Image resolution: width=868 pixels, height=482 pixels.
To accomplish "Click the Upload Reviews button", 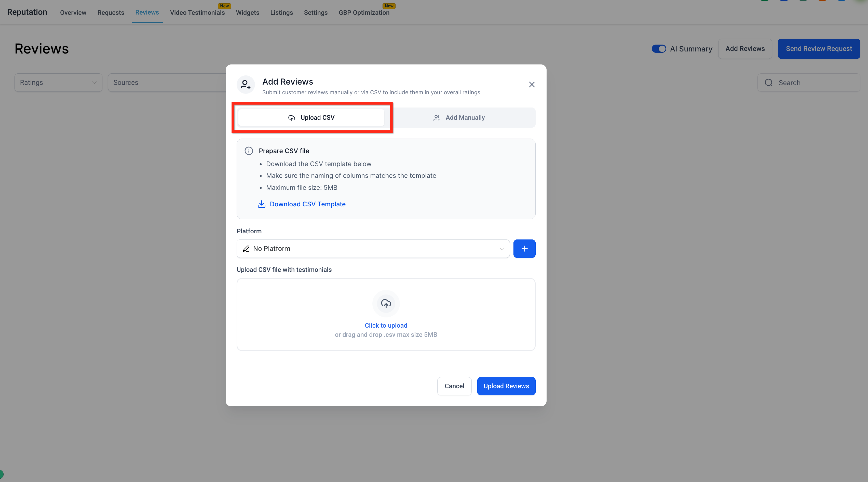I will coord(506,386).
